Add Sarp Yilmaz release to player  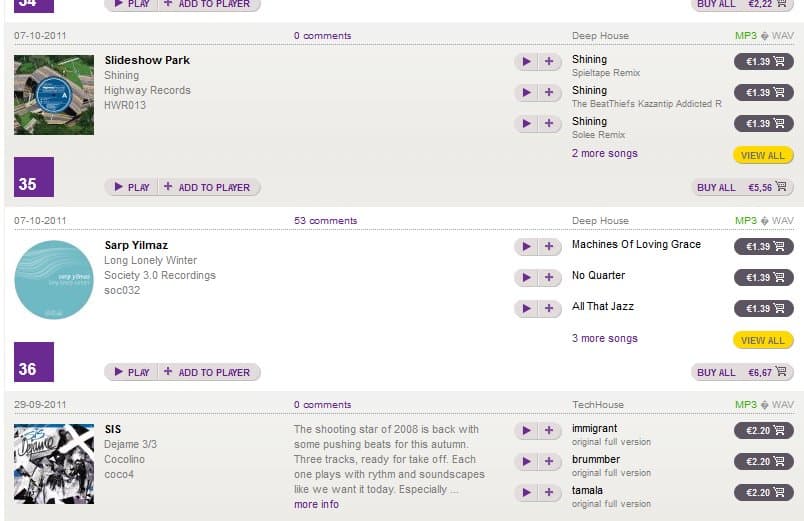click(209, 372)
